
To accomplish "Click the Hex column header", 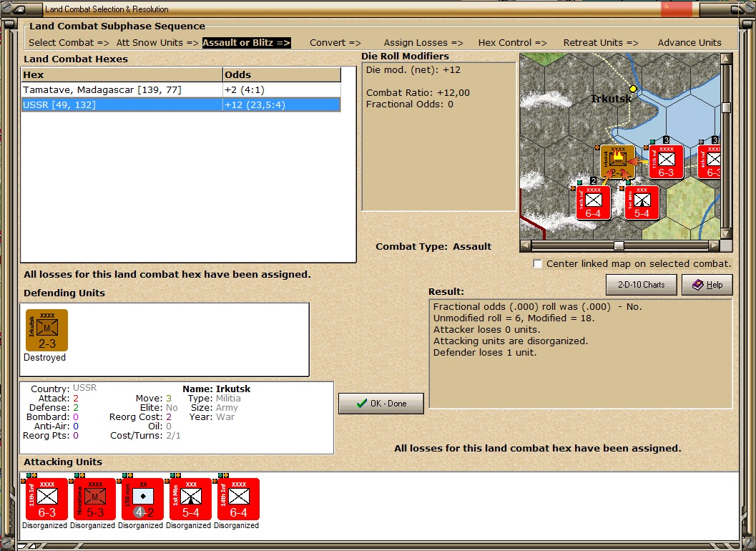I will (122, 75).
